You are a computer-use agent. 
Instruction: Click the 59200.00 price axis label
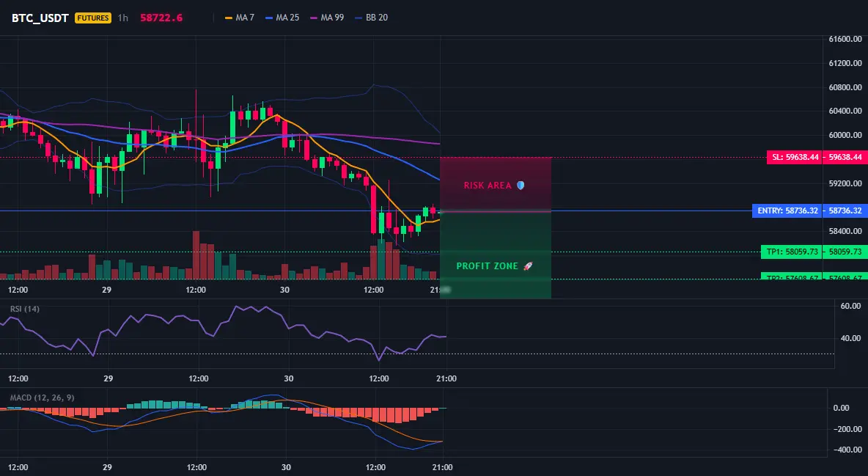click(x=845, y=183)
